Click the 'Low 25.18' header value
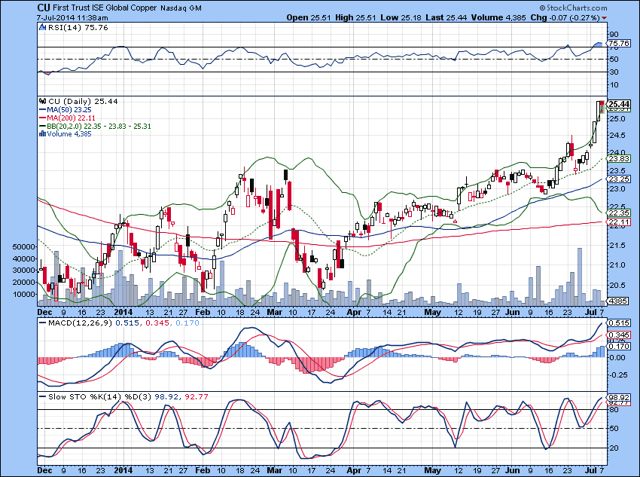Viewport: 640px width, 477px height. tap(400, 18)
